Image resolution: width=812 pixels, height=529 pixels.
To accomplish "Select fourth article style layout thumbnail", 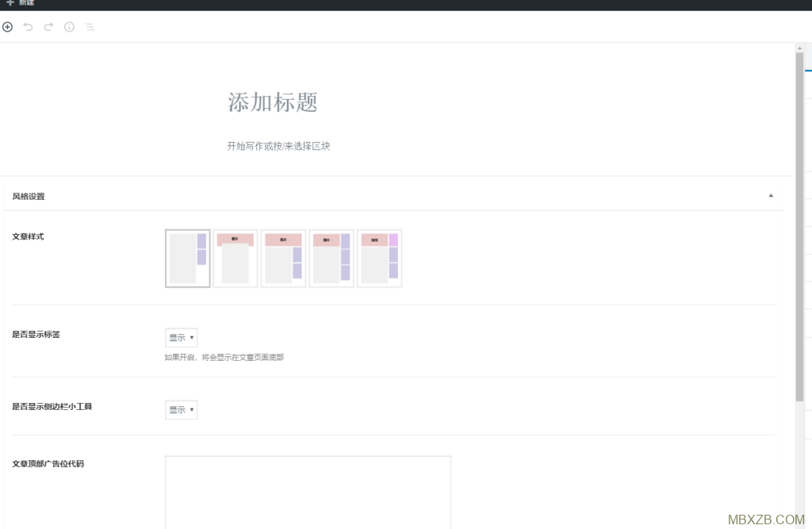I will [331, 258].
